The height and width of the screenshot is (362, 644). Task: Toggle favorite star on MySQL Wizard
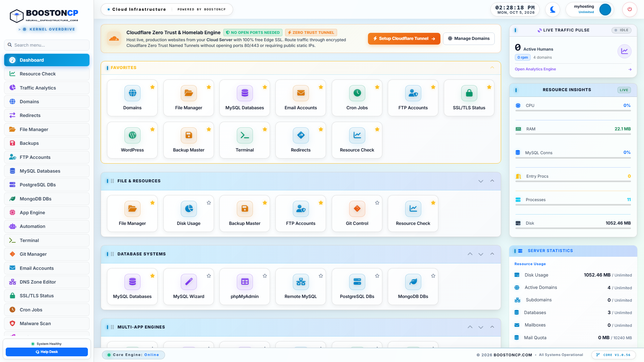(209, 276)
